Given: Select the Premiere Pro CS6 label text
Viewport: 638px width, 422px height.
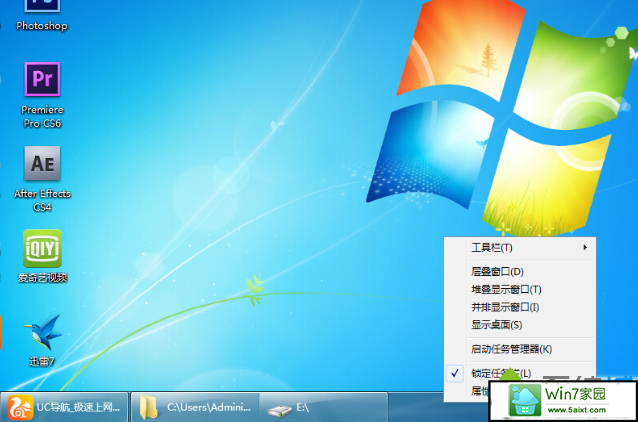Looking at the screenshot, I should (42, 116).
